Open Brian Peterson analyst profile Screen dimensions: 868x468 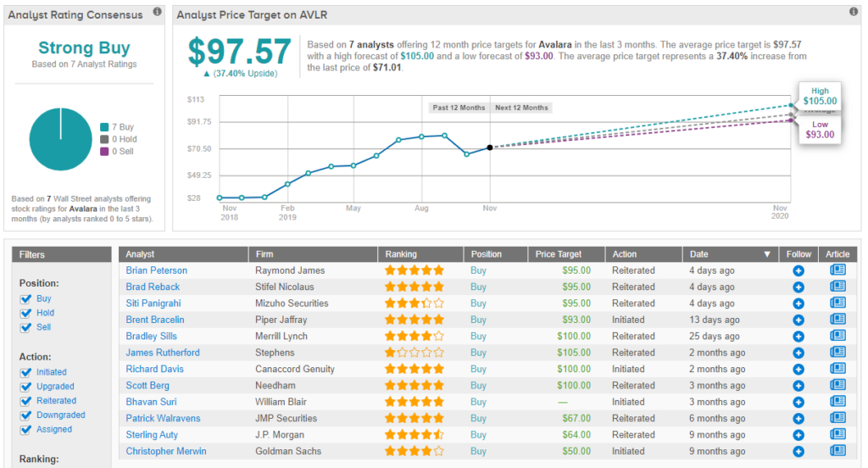click(x=157, y=270)
